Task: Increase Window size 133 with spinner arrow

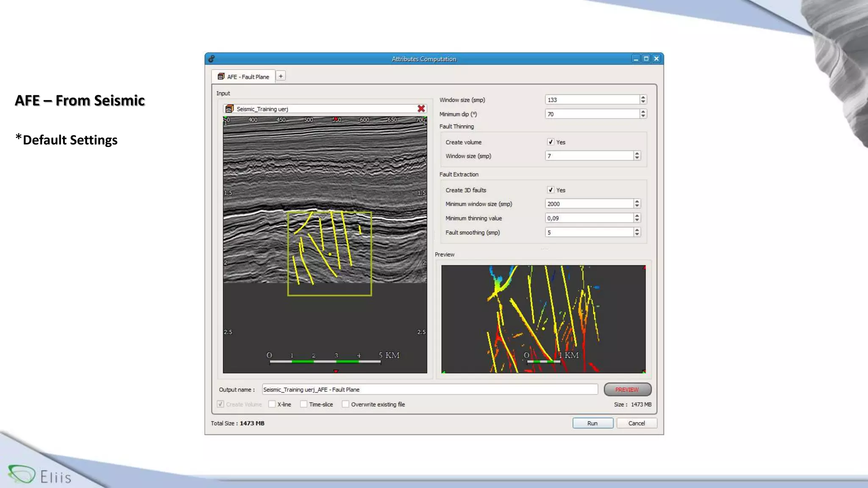Action: 643,97
